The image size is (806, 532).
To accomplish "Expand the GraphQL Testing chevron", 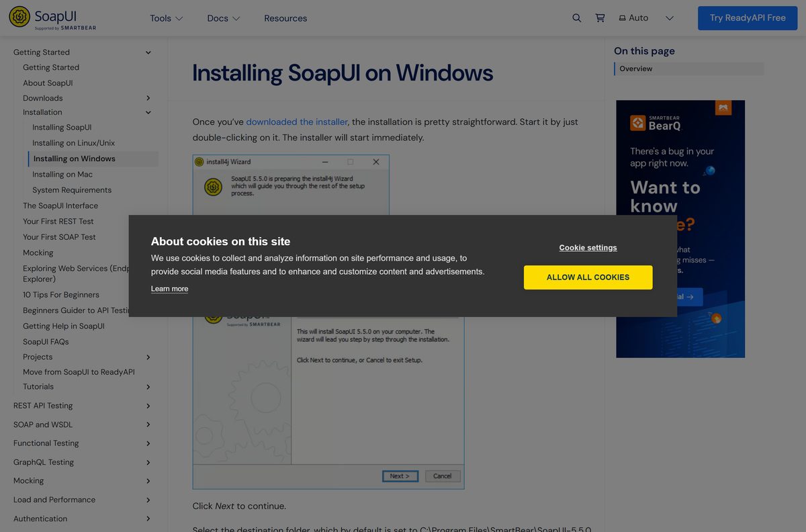I will tap(148, 462).
